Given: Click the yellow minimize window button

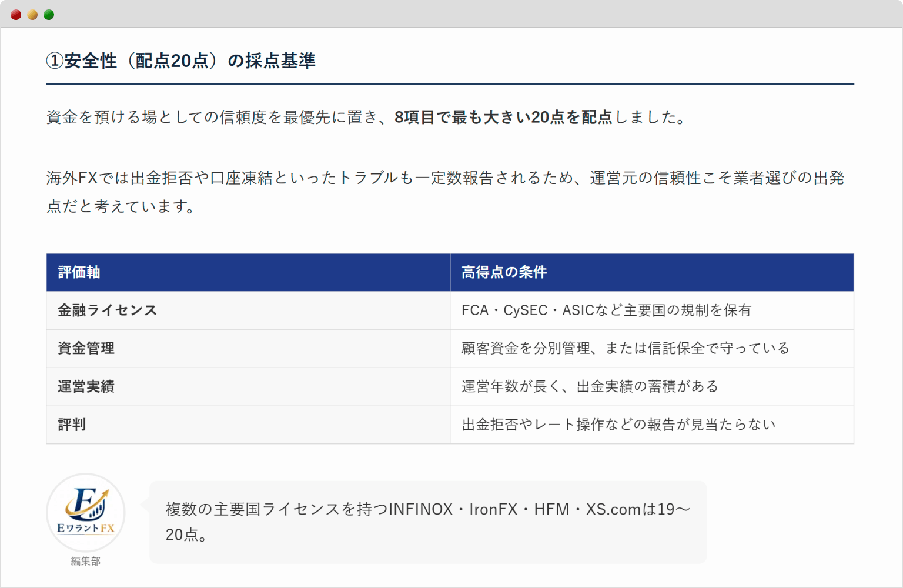Looking at the screenshot, I should [32, 15].
